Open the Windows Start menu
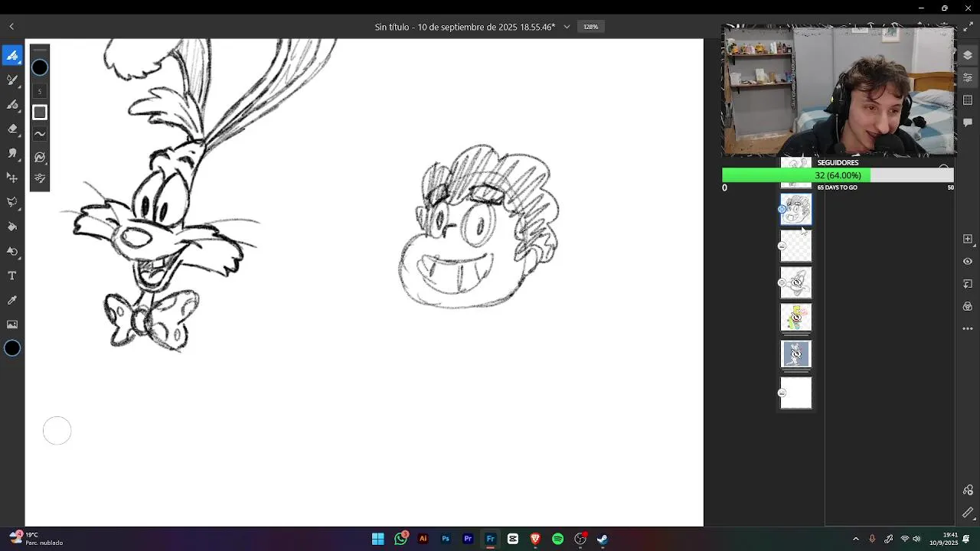Image resolution: width=980 pixels, height=551 pixels. (x=378, y=539)
